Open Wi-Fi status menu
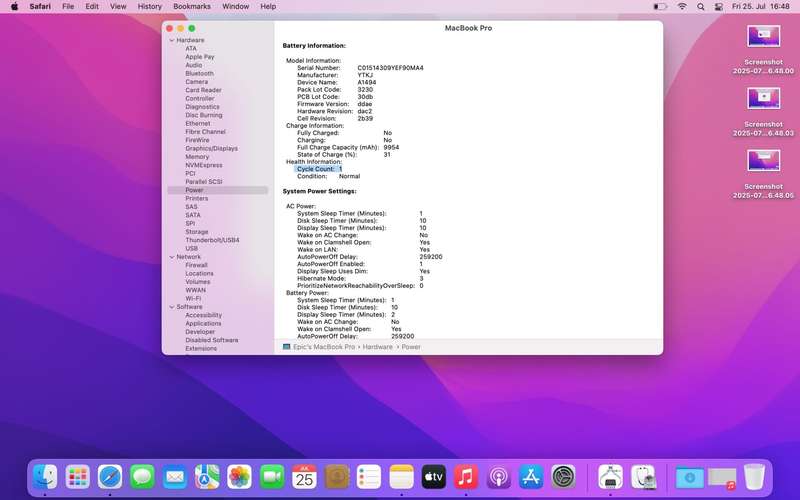 tap(682, 7)
